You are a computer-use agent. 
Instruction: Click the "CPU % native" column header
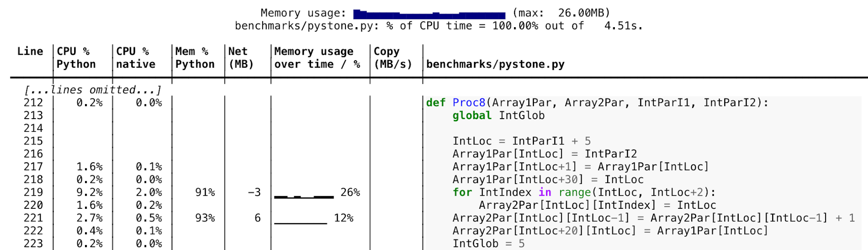coord(136,58)
